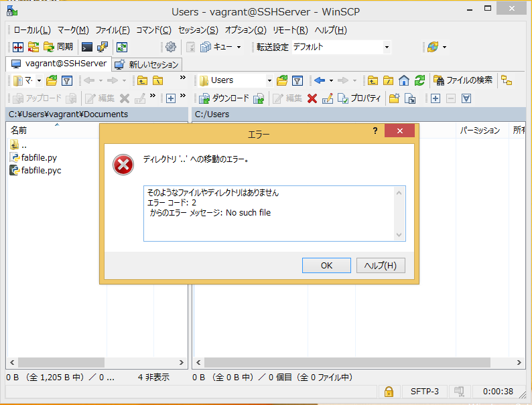This screenshot has height=405, width=532.
Task: Click remote root directory icon
Action: click(x=389, y=80)
